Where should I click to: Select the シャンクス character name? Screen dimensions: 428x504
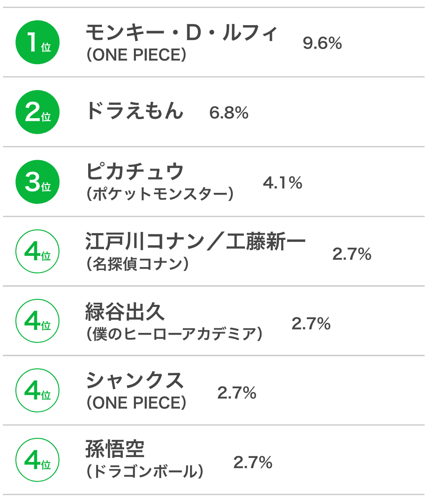[135, 381]
